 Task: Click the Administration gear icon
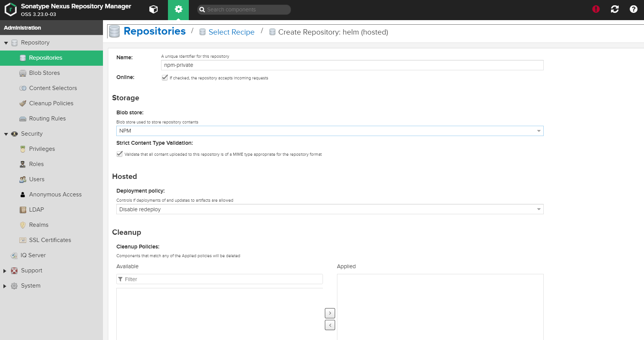pyautogui.click(x=178, y=9)
